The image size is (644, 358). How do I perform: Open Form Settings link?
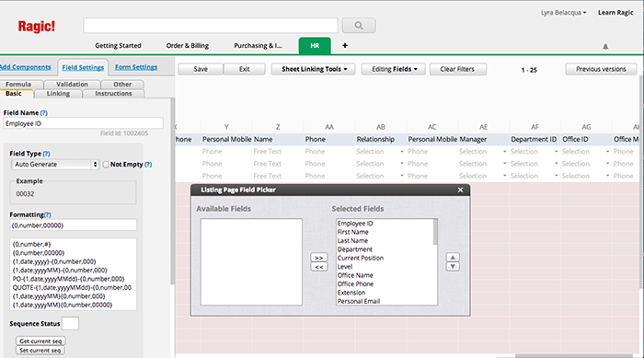(x=136, y=67)
